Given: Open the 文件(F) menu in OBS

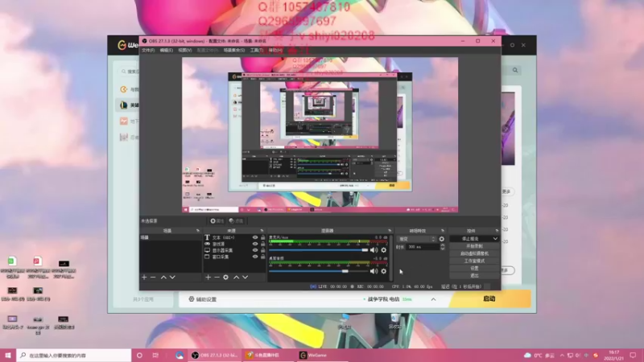Looking at the screenshot, I should 148,50.
